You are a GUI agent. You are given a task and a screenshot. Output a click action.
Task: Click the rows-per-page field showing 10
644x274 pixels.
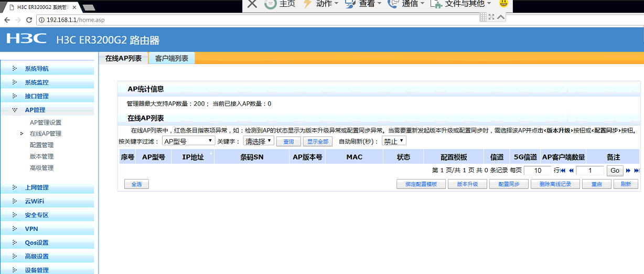537,171
